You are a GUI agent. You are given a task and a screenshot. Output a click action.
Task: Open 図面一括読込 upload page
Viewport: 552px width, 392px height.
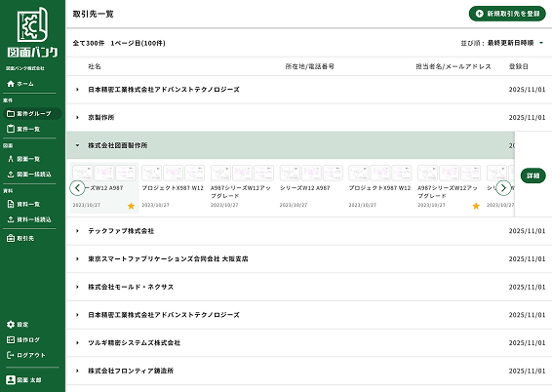coord(29,175)
